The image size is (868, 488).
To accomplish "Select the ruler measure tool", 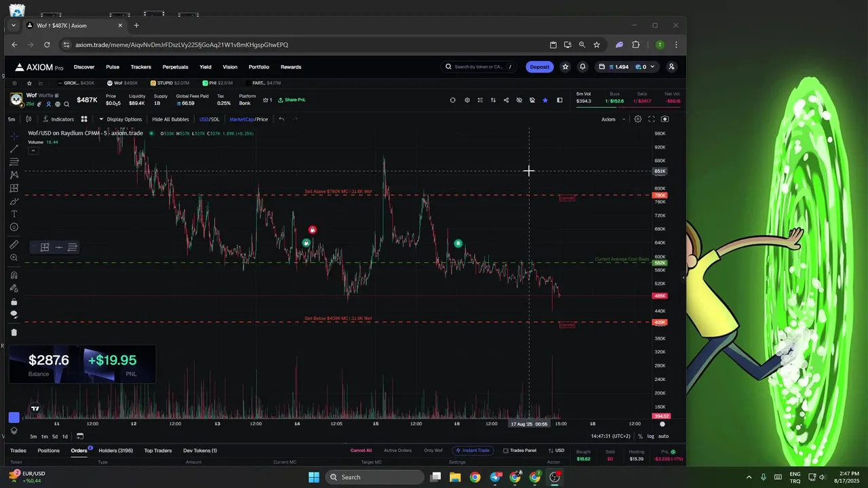I will (x=14, y=245).
